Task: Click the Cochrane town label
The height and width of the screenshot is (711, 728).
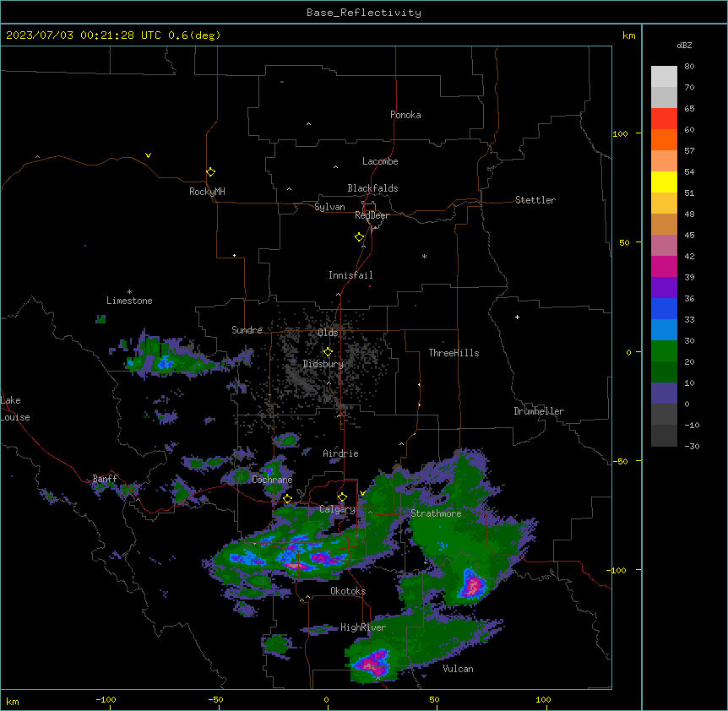Action: (x=272, y=480)
